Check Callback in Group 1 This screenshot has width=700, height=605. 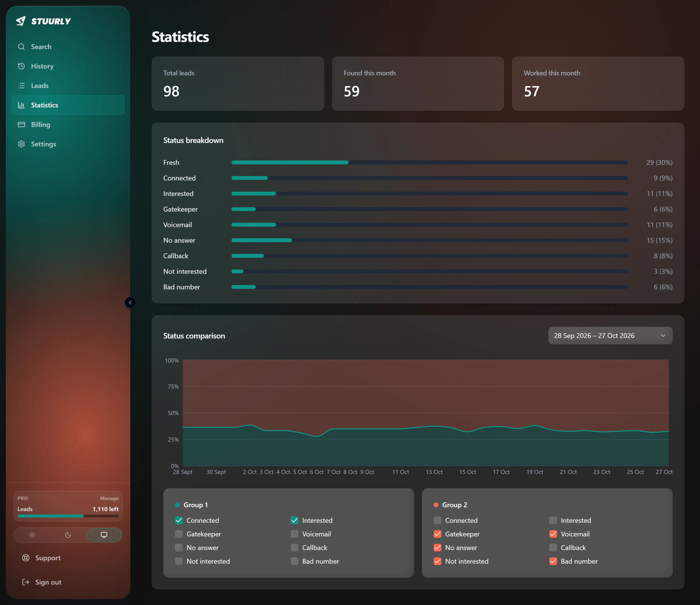(x=295, y=548)
